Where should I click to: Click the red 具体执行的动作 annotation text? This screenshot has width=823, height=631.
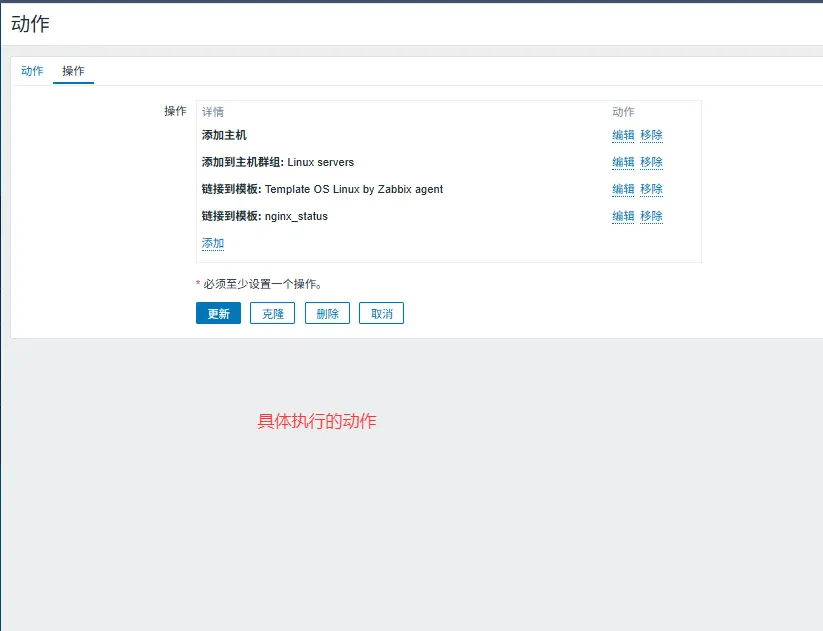pos(317,422)
